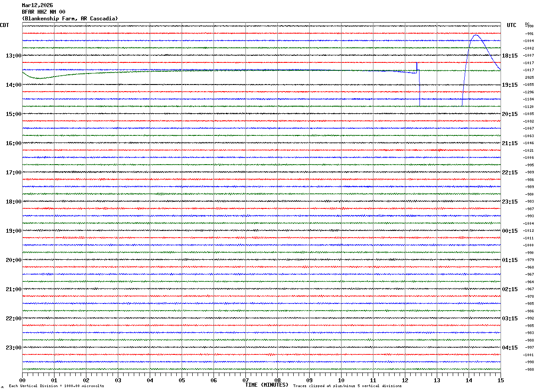
Task: Select the 19:00 CDT time label
Action: pyautogui.click(x=14, y=231)
